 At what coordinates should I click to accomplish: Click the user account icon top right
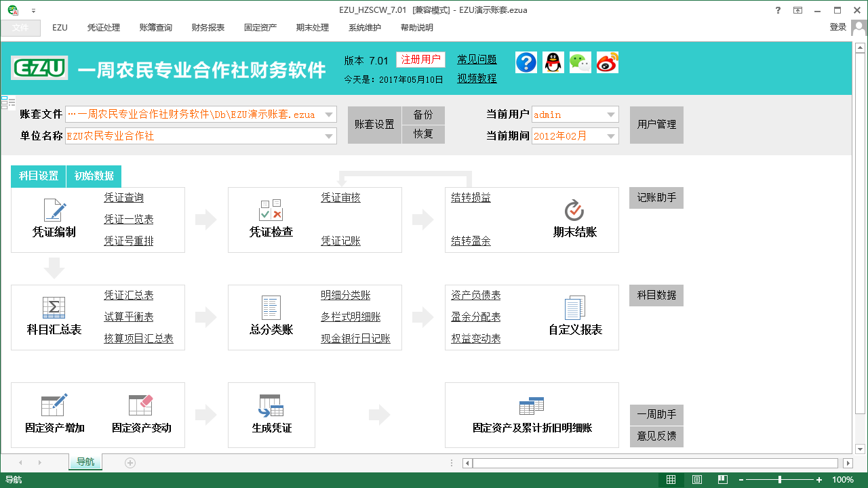pyautogui.click(x=859, y=28)
